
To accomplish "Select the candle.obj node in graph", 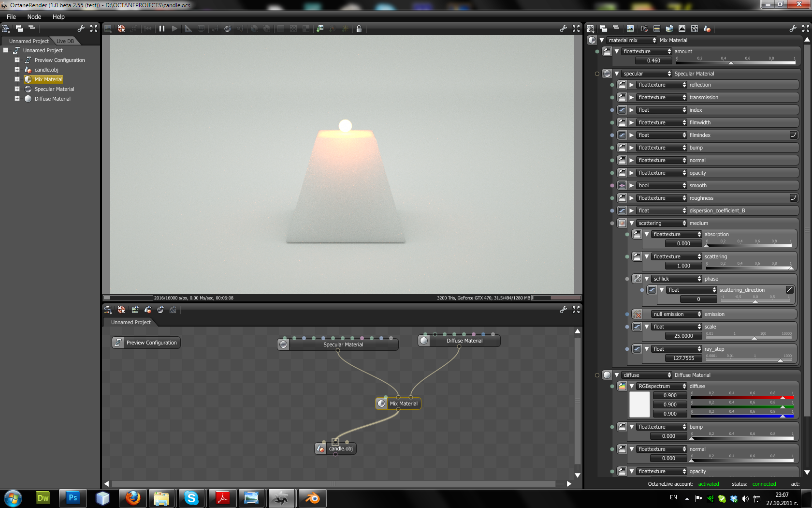I will 335,448.
